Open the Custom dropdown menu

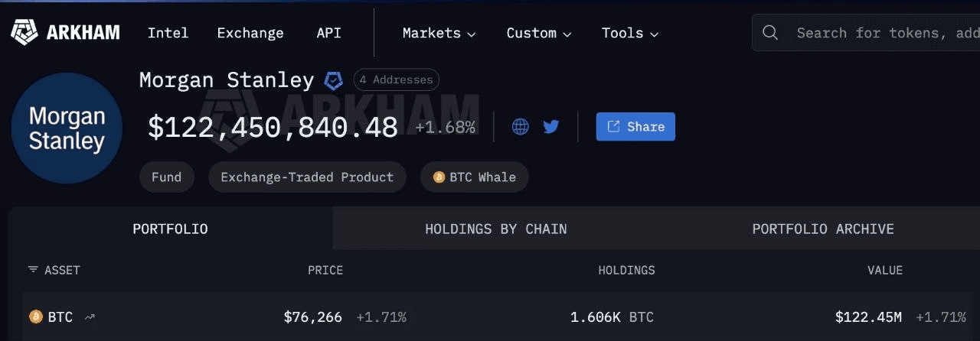539,33
